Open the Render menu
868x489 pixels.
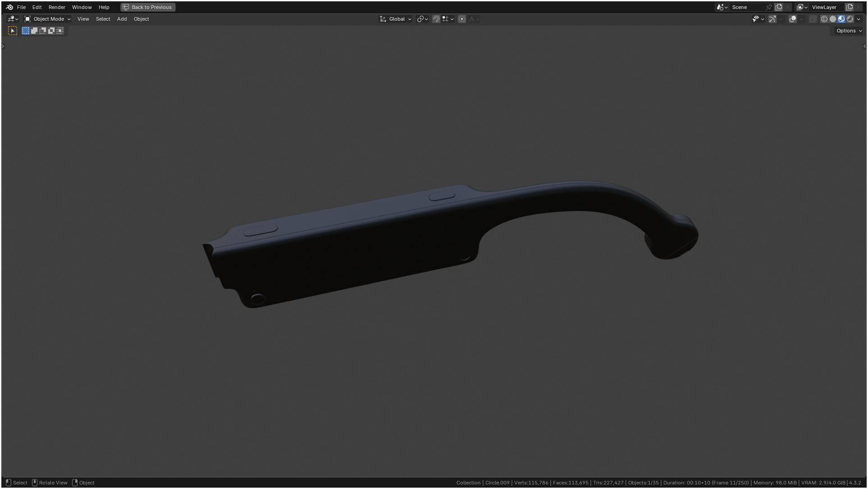[x=57, y=7]
